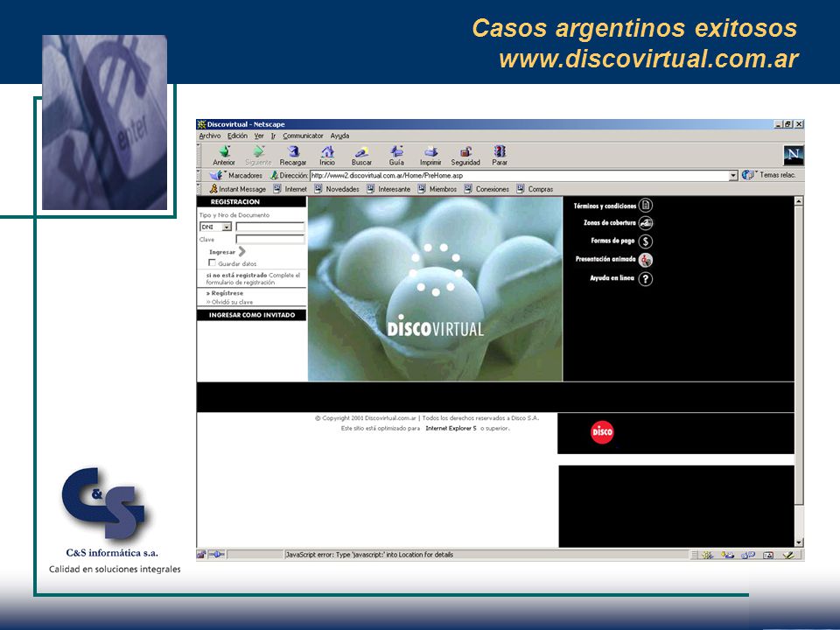Click the Dirección page proxy icon
Screen dimensions: 840x630
pyautogui.click(x=274, y=175)
